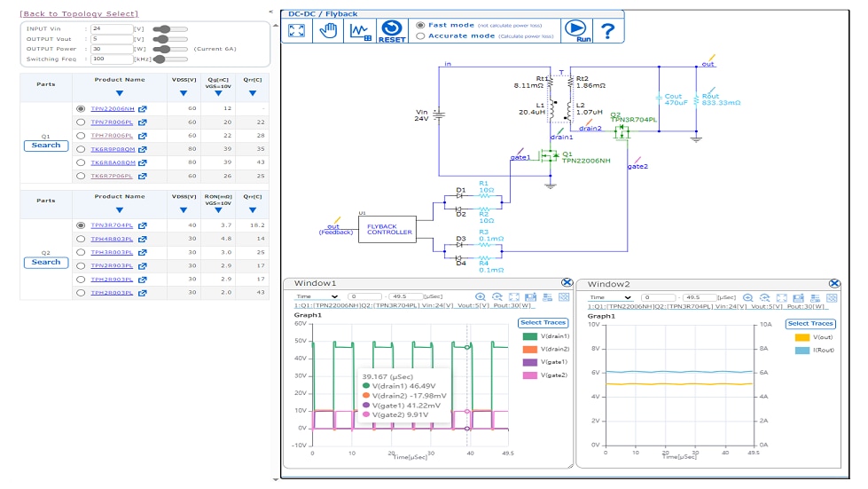Open the Time axis dropdown in Window1
868x489 pixels.
(317, 296)
